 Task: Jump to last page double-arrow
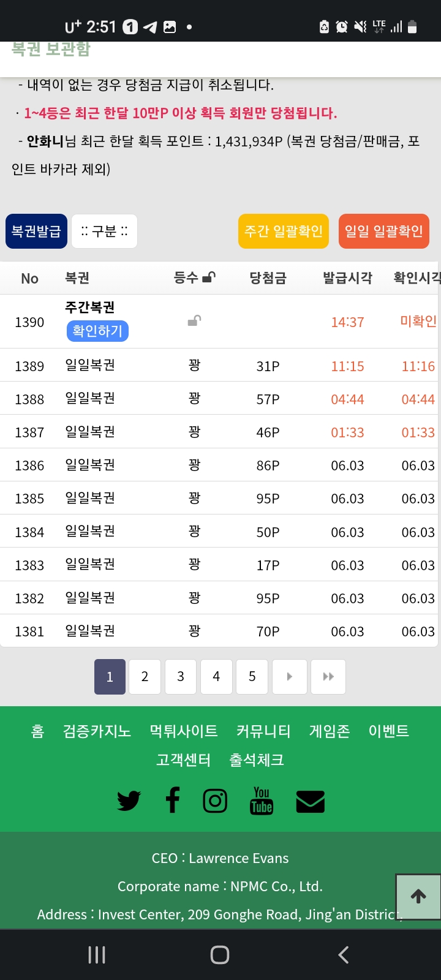click(x=328, y=677)
